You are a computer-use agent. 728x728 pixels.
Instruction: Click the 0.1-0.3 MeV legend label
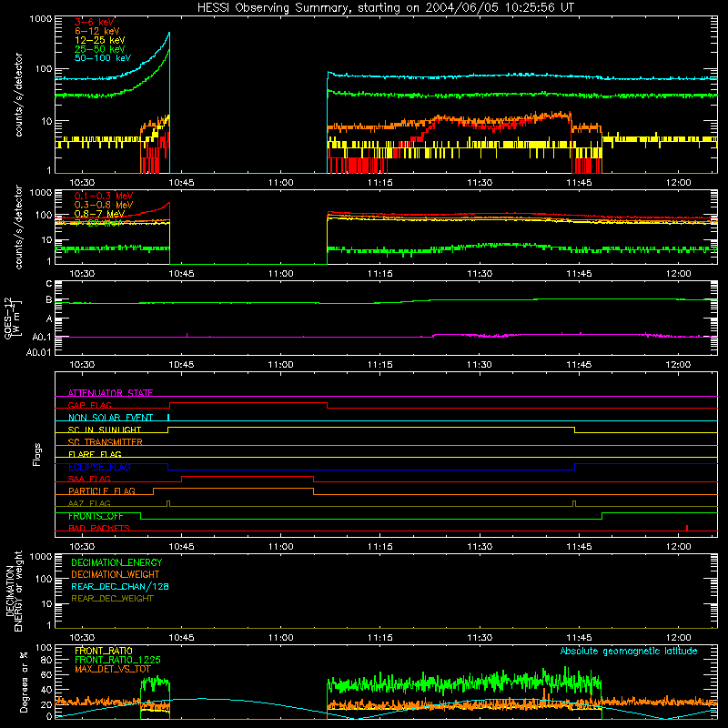104,196
